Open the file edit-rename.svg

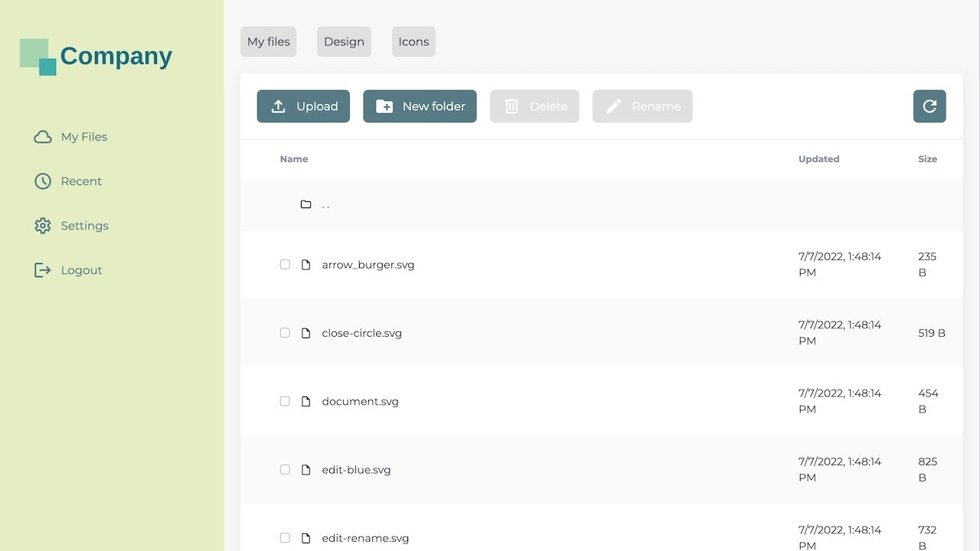[366, 538]
